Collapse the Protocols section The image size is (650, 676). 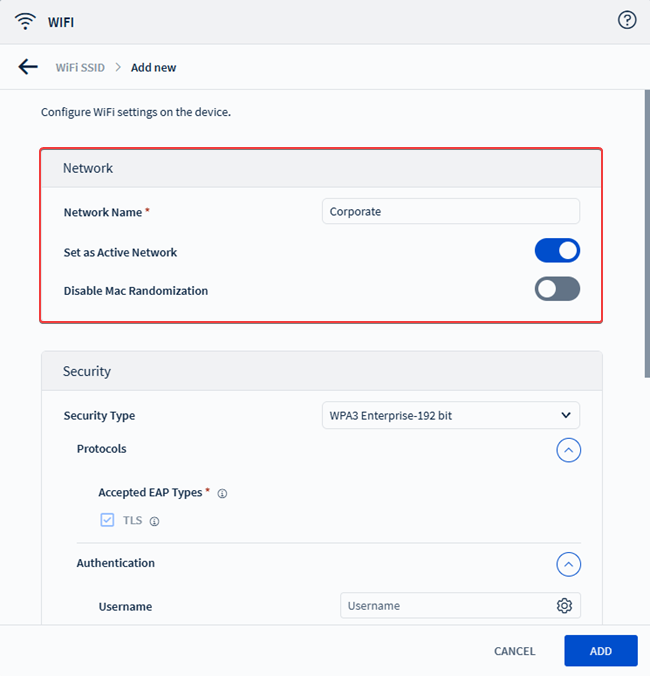568,450
